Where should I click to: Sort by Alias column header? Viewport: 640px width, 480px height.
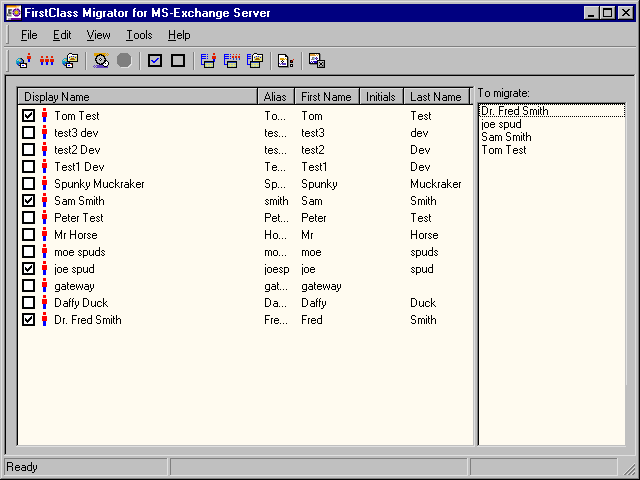276,97
